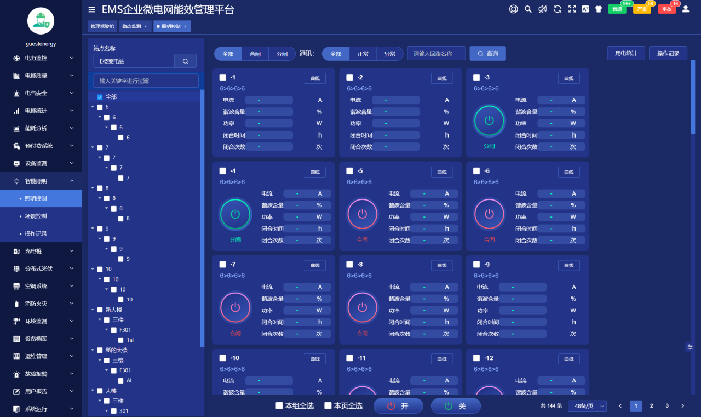Click the 查询 search button

coord(489,53)
